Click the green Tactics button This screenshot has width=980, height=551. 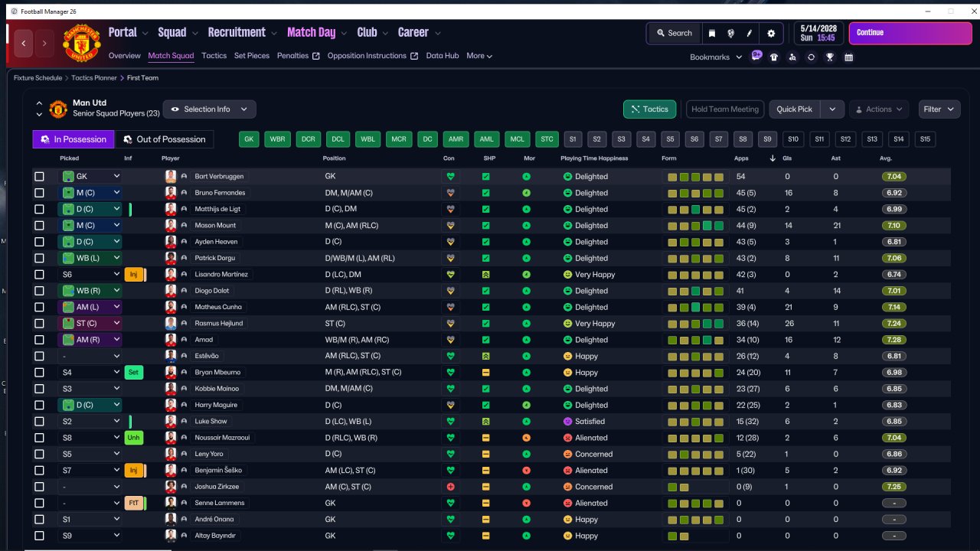(648, 109)
